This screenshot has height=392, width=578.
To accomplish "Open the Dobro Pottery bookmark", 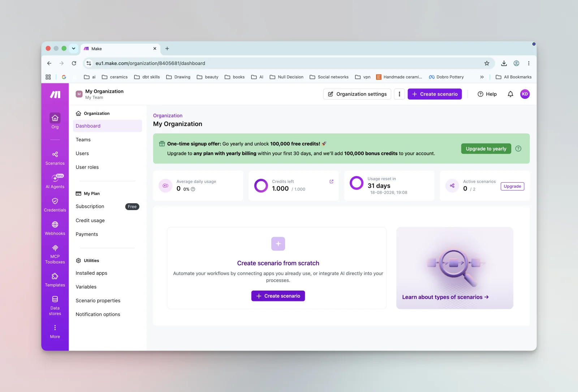I will [x=446, y=77].
